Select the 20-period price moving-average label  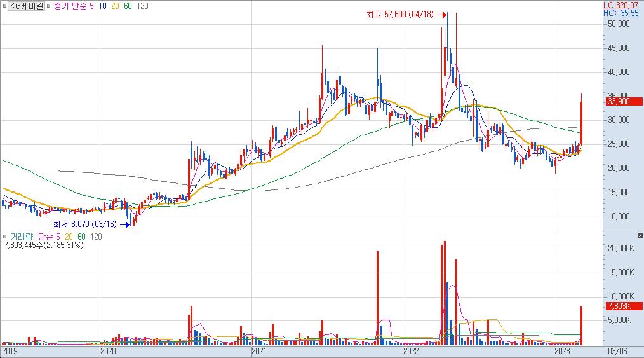click(x=115, y=6)
